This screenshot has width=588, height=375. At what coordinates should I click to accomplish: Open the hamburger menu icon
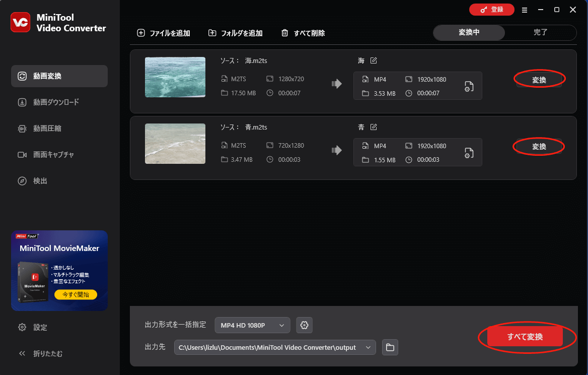[x=525, y=10]
